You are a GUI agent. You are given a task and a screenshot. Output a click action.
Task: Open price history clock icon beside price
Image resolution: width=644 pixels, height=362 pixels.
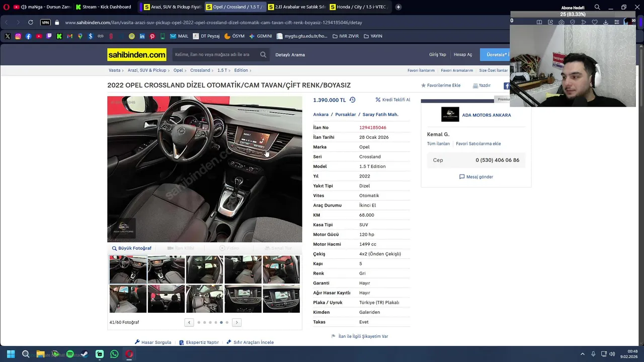352,100
